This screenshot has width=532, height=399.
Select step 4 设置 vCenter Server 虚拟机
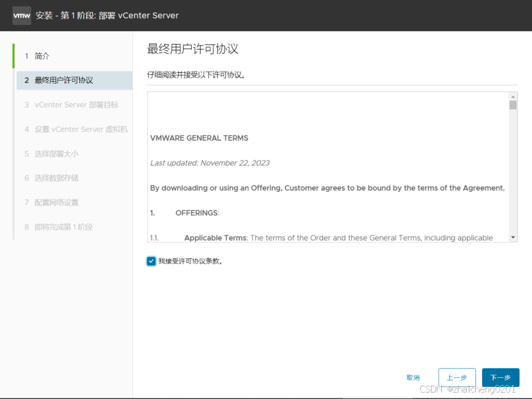click(x=75, y=129)
